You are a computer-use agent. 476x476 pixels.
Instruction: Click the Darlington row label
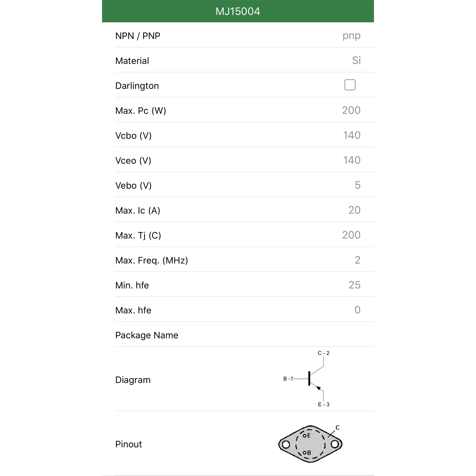point(137,86)
